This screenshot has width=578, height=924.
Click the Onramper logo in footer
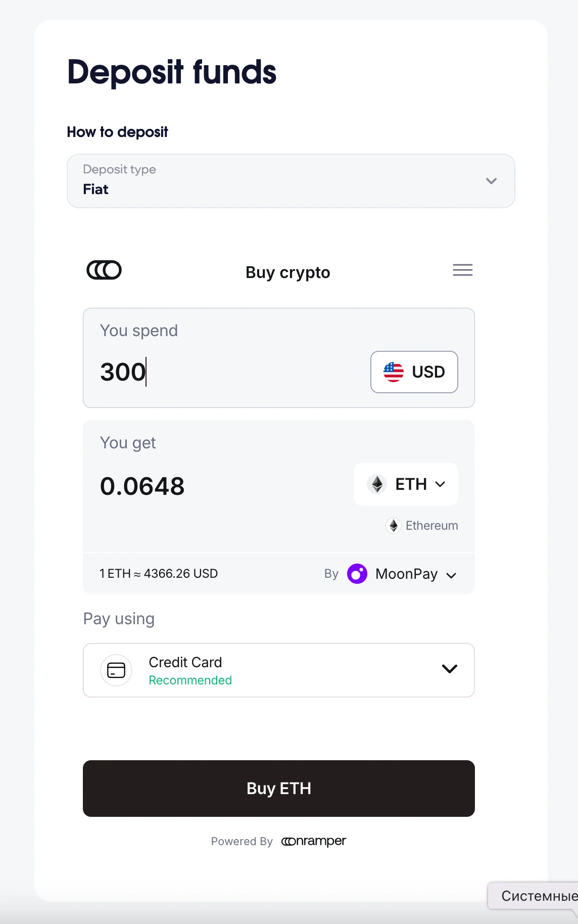(313, 841)
